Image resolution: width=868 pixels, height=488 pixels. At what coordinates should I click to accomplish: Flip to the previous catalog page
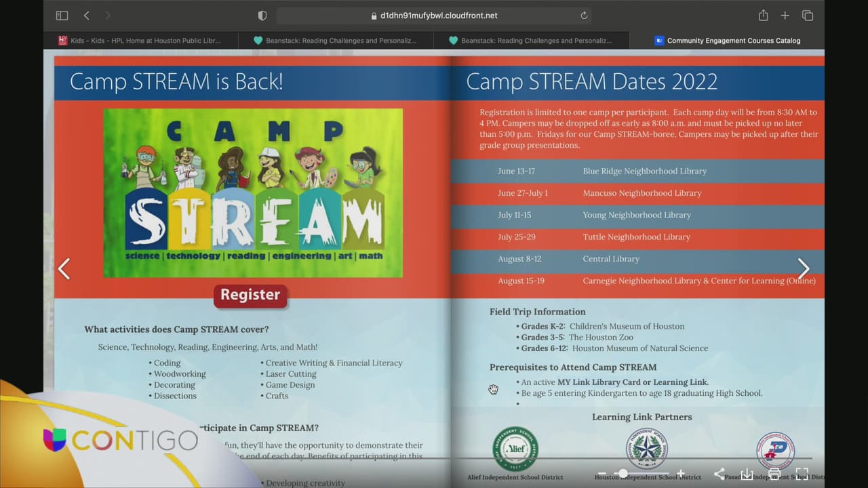pyautogui.click(x=64, y=269)
